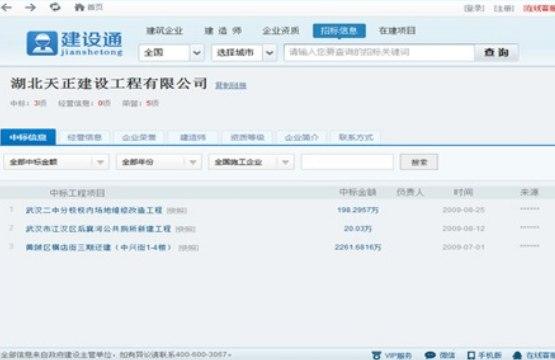This screenshot has height=360, width=555.
Task: Switch to the 资质等级 tab
Action: (x=247, y=137)
